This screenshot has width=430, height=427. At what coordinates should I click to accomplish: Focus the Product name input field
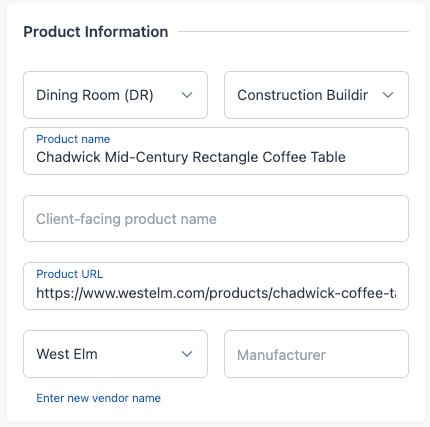tap(216, 151)
